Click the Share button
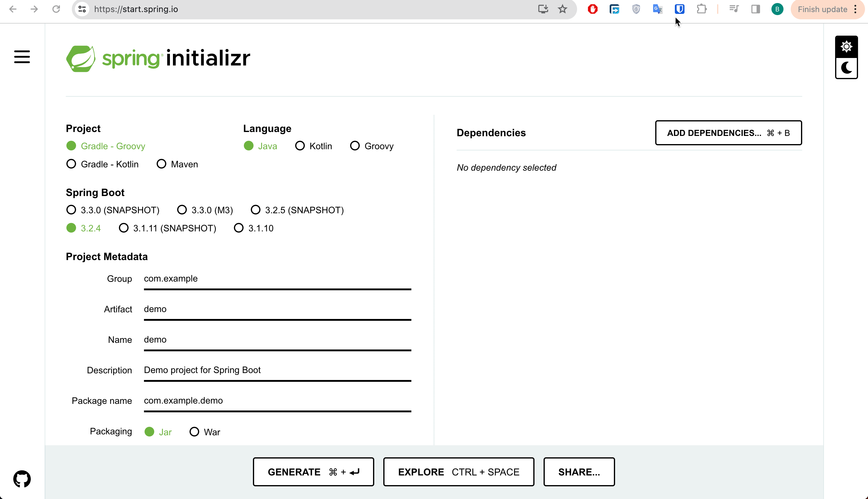Viewport: 868px width, 499px height. (579, 472)
